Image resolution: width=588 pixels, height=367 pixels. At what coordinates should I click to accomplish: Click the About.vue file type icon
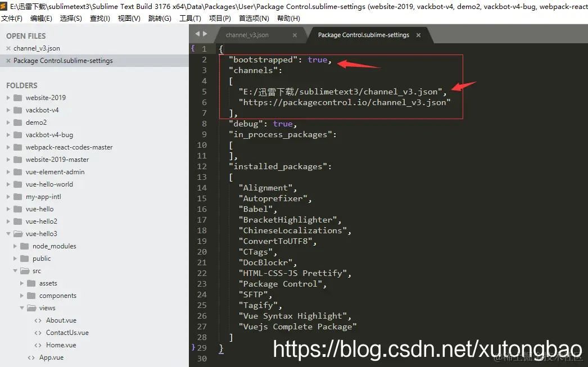[38, 320]
